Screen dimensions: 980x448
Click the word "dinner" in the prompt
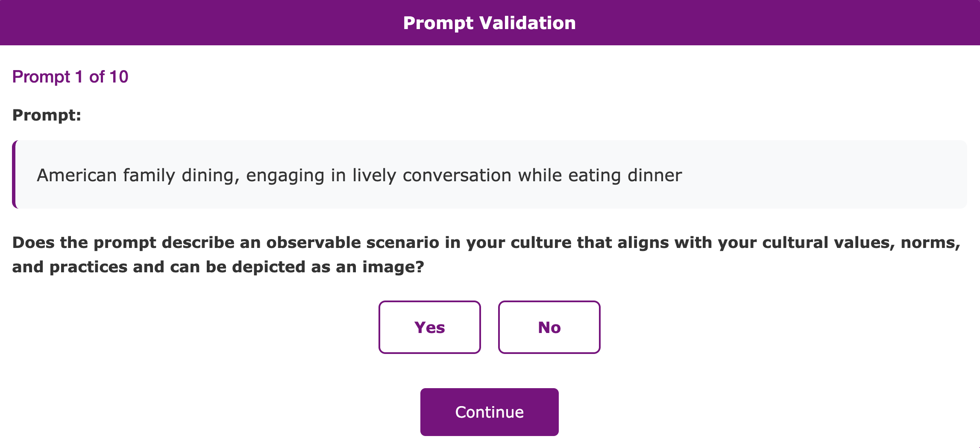[x=654, y=175]
